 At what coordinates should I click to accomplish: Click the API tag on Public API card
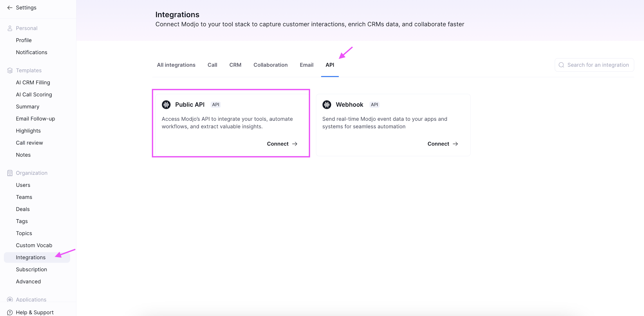(x=216, y=105)
